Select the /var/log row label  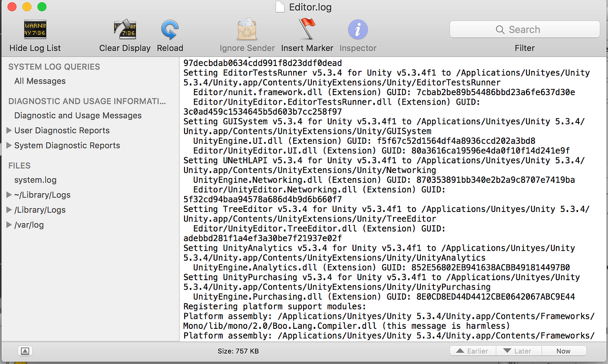coord(29,225)
